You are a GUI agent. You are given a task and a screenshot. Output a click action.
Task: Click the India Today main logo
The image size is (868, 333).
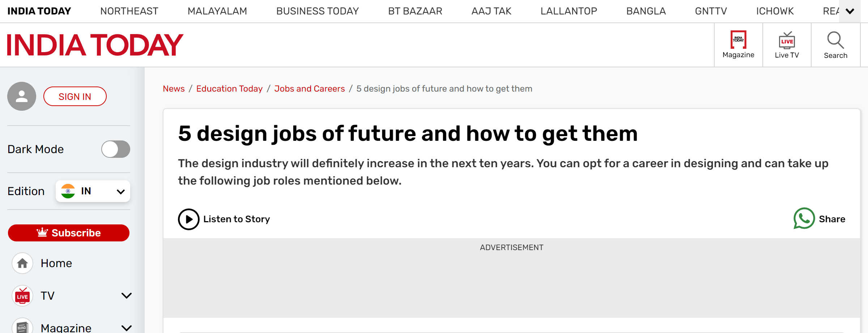tap(95, 45)
